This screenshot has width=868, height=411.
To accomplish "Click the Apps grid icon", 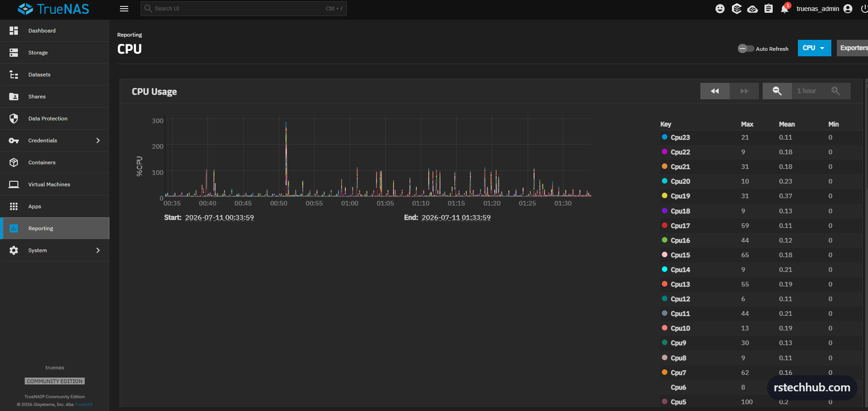I will pos(14,206).
